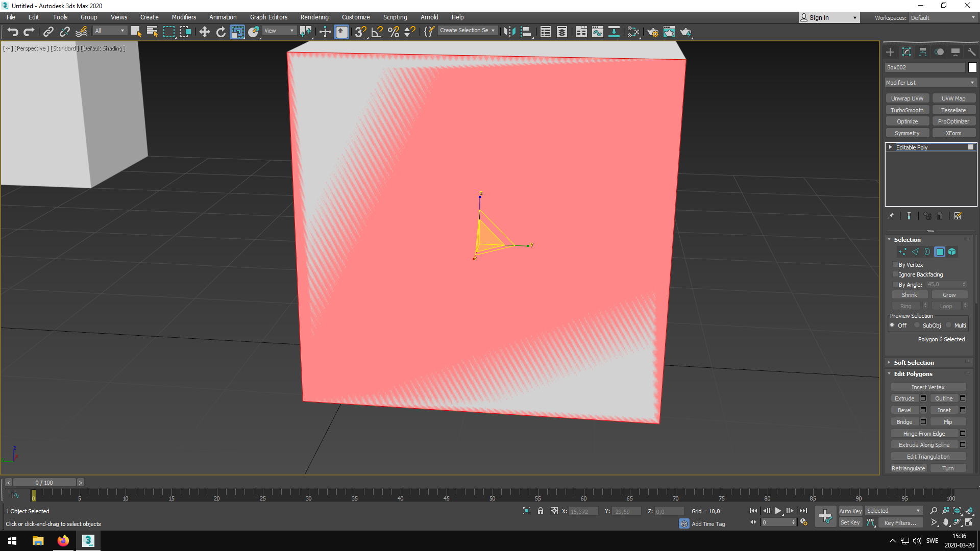Open the Rendering menu
Screen dimensions: 980x551
[x=314, y=17]
